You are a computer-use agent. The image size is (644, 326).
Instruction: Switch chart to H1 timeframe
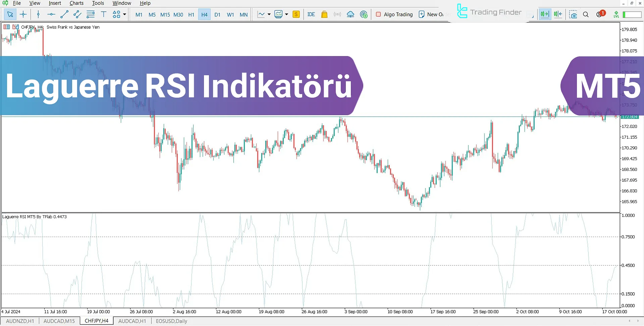coord(191,15)
